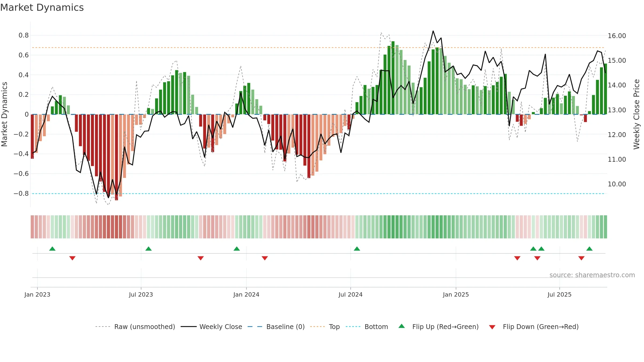Toggle the Weekly Close legend entry

(211, 327)
